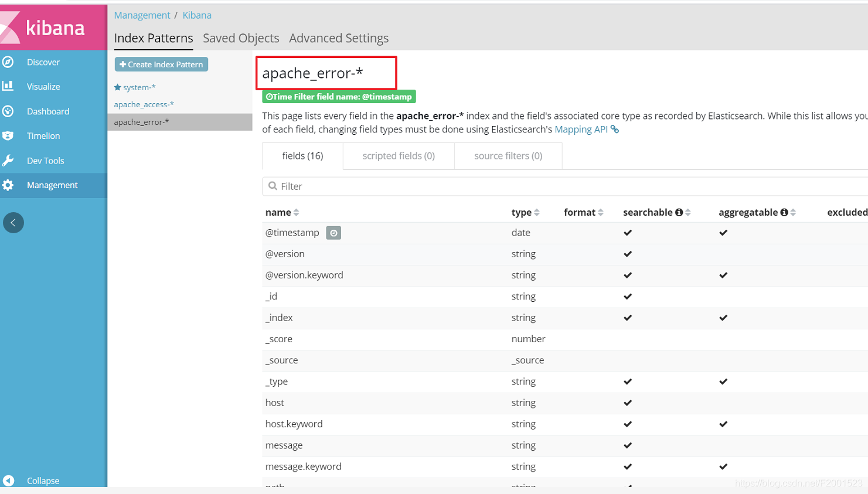Image resolution: width=868 pixels, height=494 pixels.
Task: Click the @timestamp field name
Action: pos(292,233)
